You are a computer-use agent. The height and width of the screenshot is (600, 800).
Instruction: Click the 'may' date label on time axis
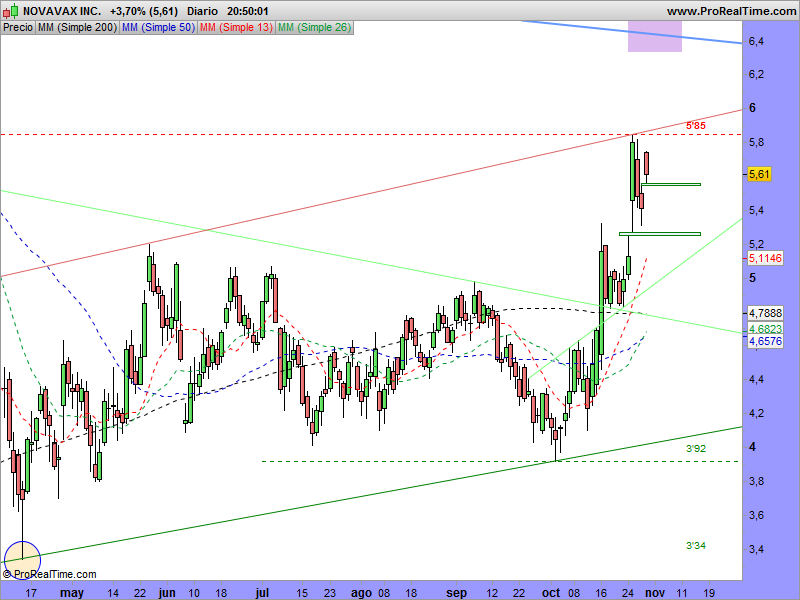(71, 593)
